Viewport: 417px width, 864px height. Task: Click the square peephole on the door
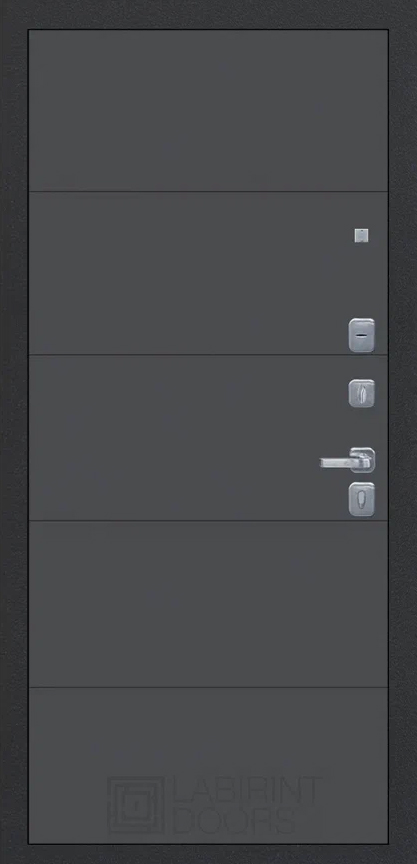pos(361,235)
